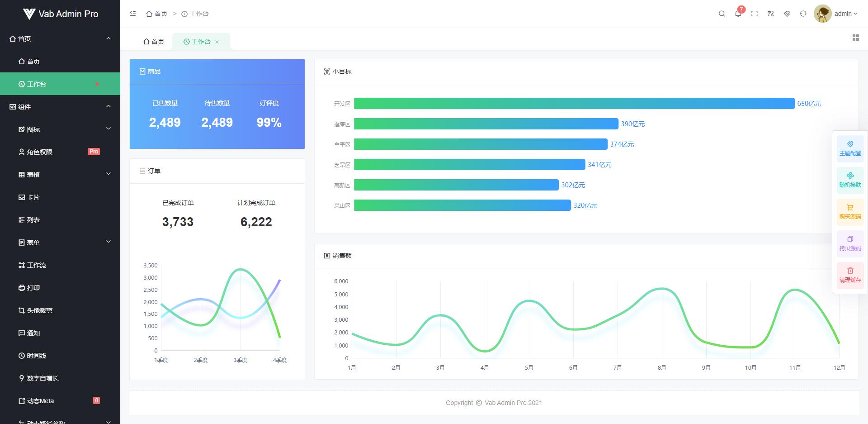The width and height of the screenshot is (868, 424).
Task: Click 随机换肤 random skin button
Action: [850, 181]
